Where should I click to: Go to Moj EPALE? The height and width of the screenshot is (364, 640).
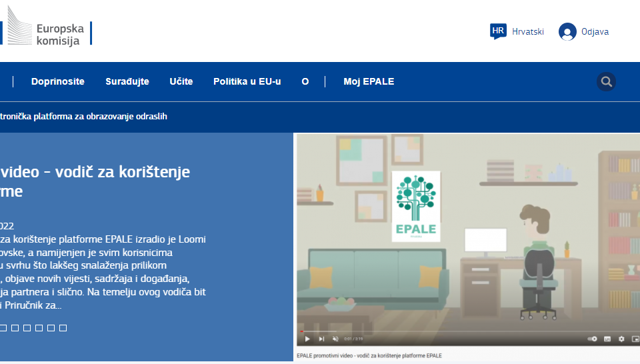pos(369,81)
